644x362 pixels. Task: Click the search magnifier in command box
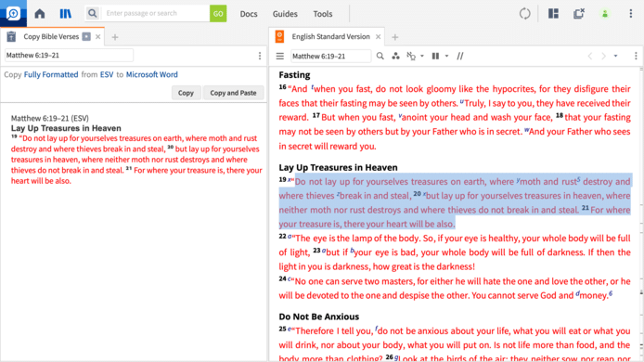click(93, 14)
